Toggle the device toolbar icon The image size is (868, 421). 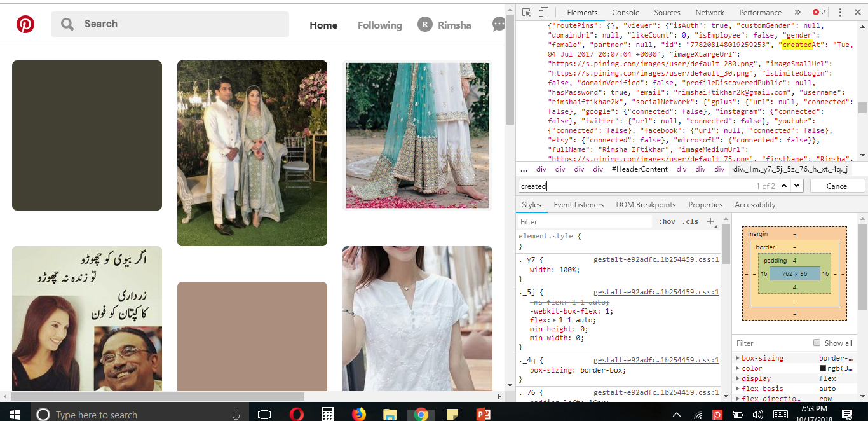pyautogui.click(x=543, y=12)
